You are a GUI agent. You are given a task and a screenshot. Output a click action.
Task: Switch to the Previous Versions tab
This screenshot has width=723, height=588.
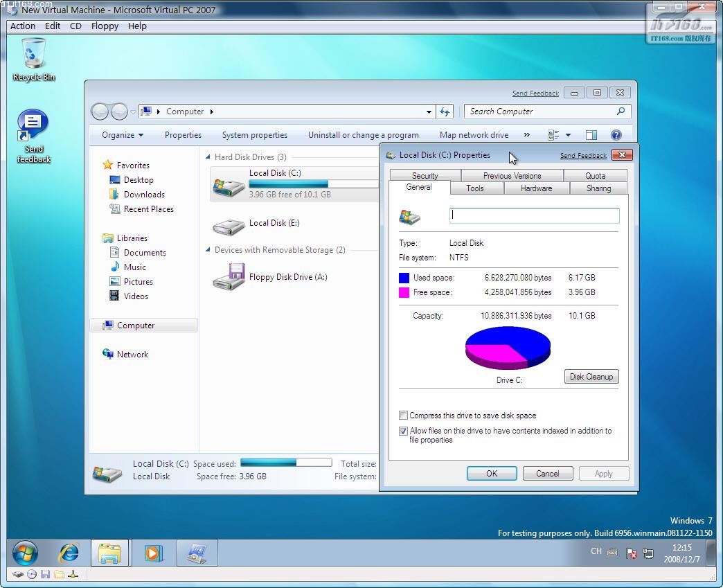tap(512, 176)
